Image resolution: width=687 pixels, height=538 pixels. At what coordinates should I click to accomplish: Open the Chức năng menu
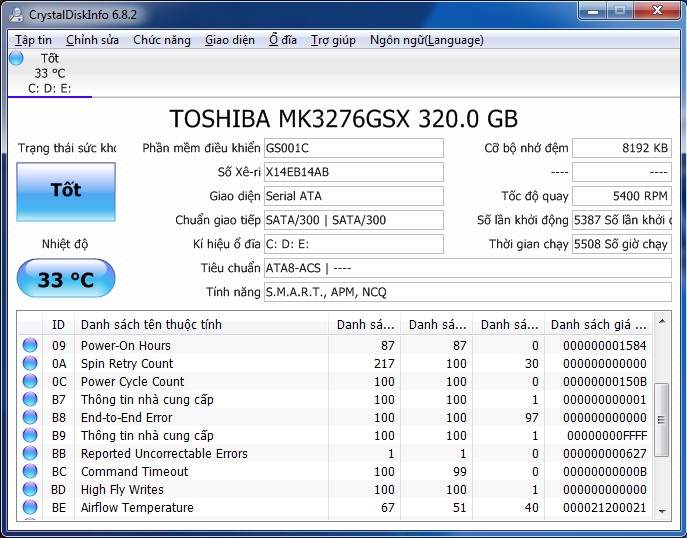[162, 40]
